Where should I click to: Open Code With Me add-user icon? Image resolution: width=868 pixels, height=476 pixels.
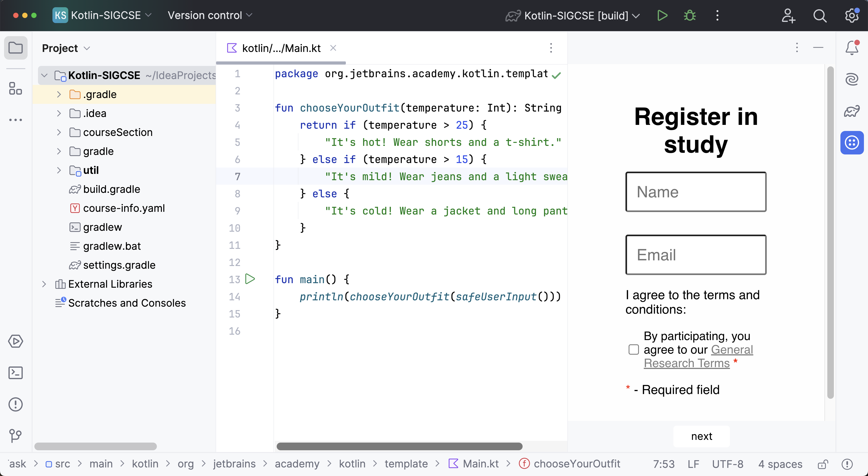tap(788, 16)
